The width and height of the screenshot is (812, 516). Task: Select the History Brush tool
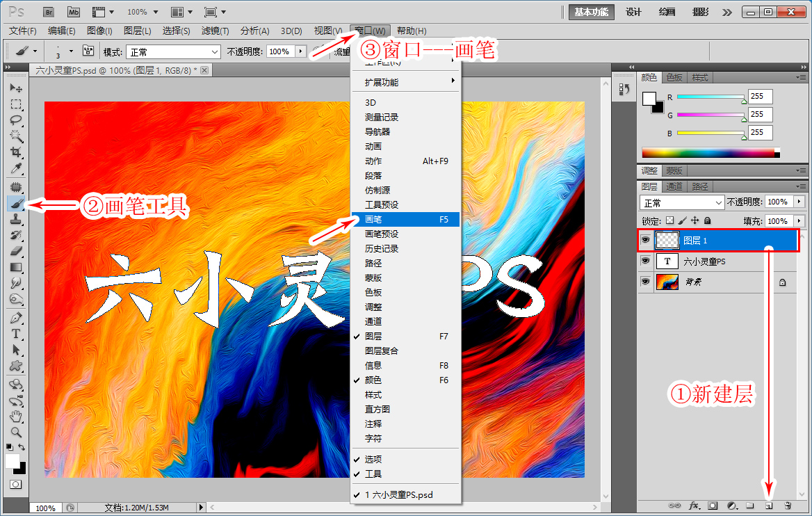pyautogui.click(x=16, y=235)
